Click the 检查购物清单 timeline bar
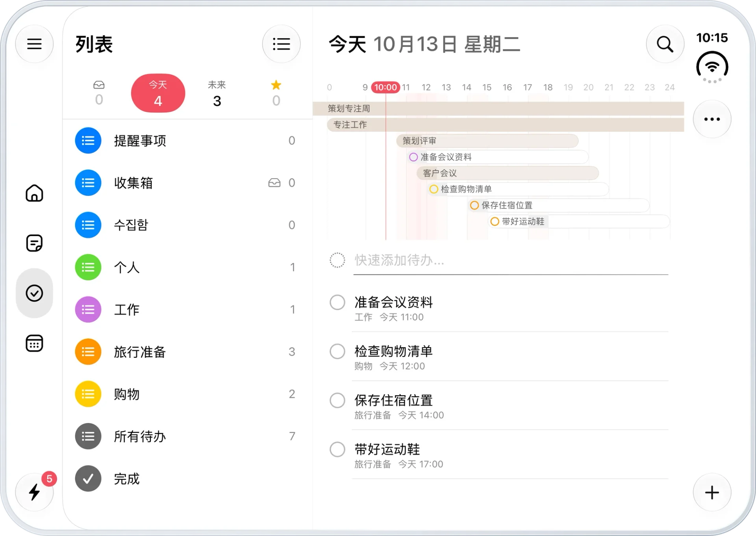 coord(518,189)
